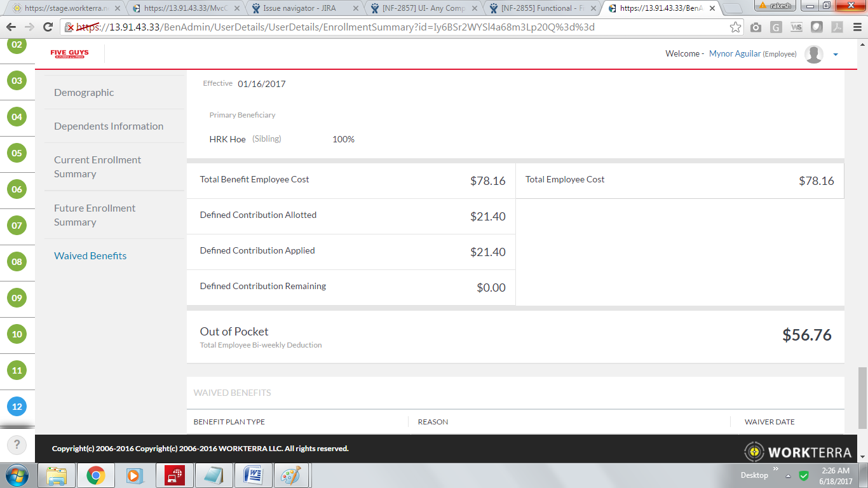Screen dimensions: 868x488
Task: Open the help question mark icon
Action: click(x=17, y=445)
